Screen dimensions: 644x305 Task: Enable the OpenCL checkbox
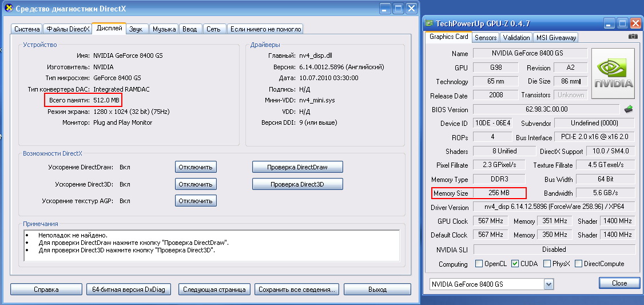tap(479, 264)
